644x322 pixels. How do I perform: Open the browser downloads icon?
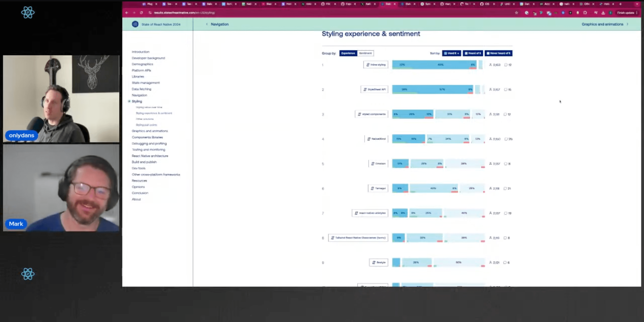click(603, 13)
